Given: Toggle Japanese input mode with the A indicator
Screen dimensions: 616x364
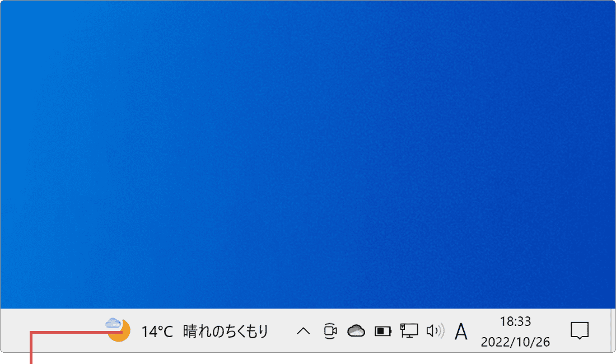Looking at the screenshot, I should pos(460,331).
